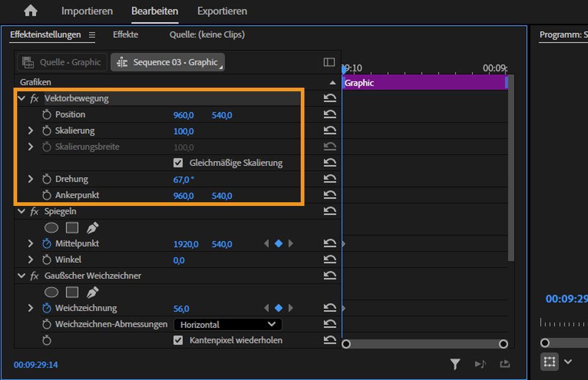
Task: Collapse the Vektorbewegung effect group
Action: pos(21,97)
